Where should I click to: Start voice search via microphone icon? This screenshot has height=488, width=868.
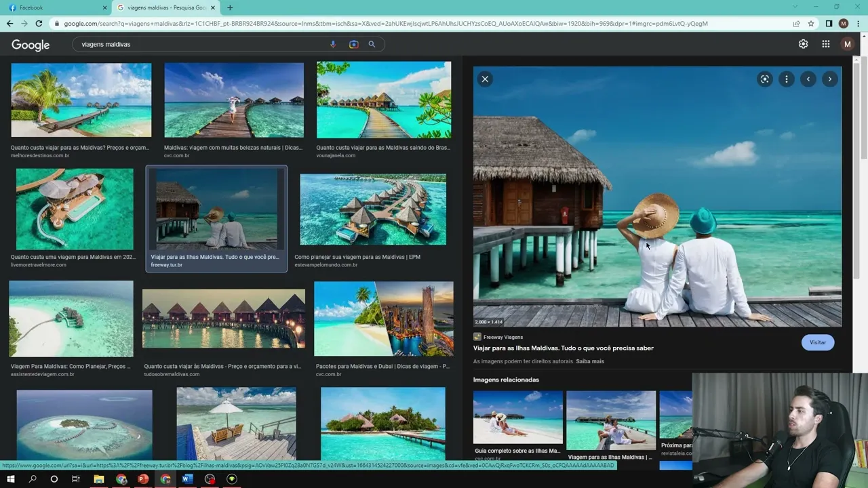click(333, 44)
